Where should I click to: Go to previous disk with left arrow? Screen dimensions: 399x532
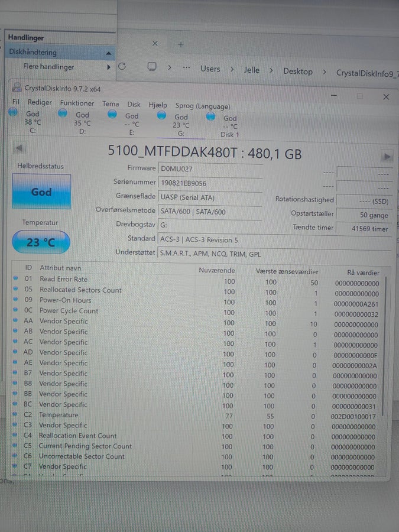pos(19,148)
